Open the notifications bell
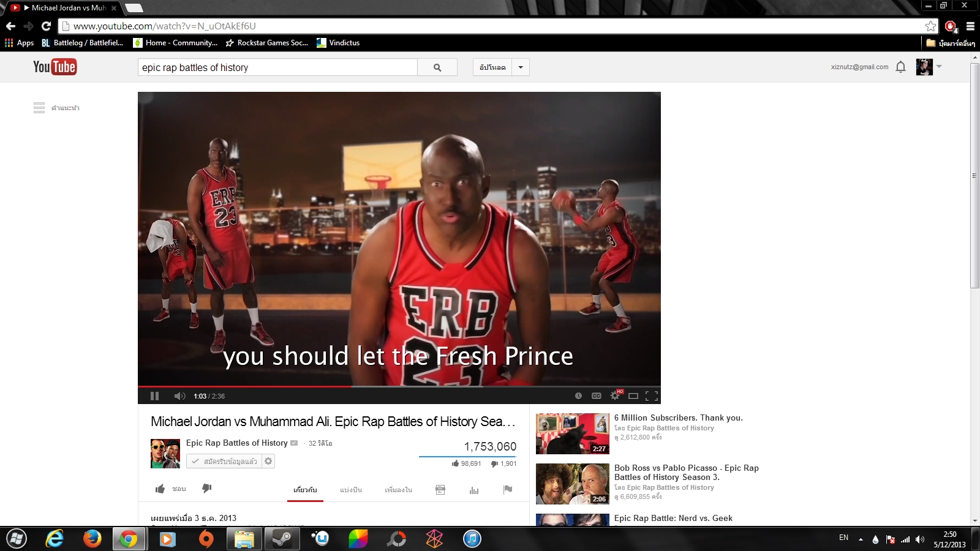This screenshot has width=980, height=551. tap(900, 67)
